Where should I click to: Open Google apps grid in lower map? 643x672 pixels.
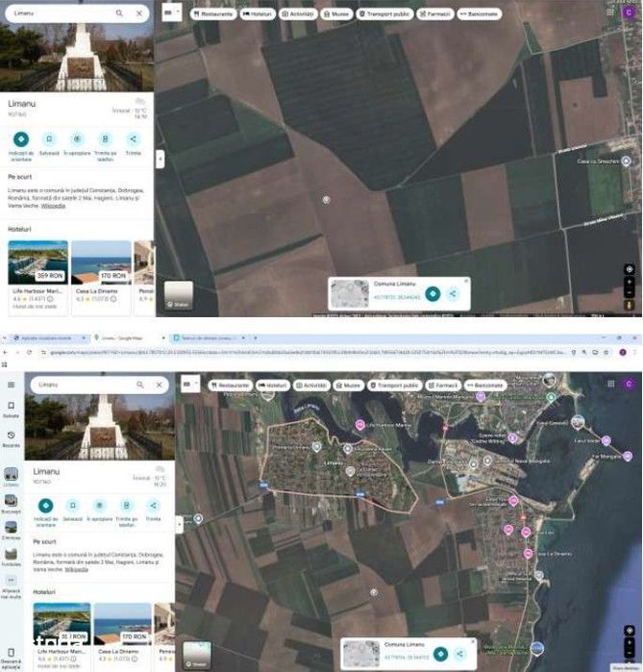click(611, 384)
